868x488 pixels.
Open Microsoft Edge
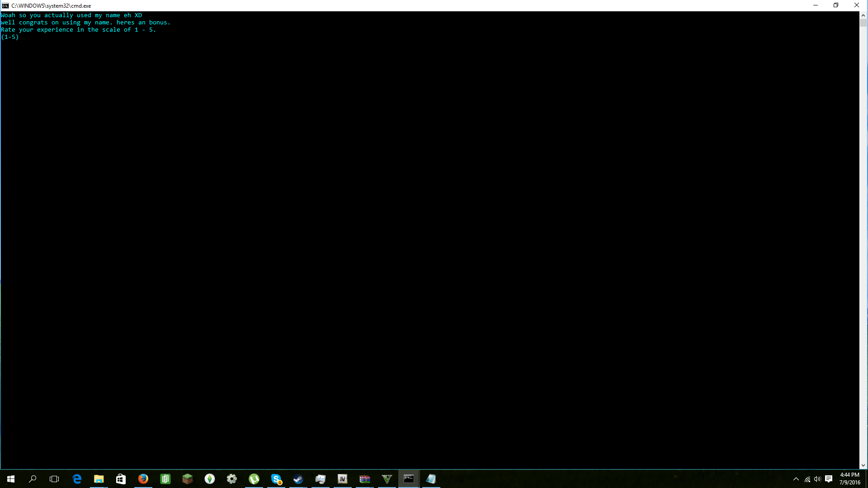pos(77,479)
